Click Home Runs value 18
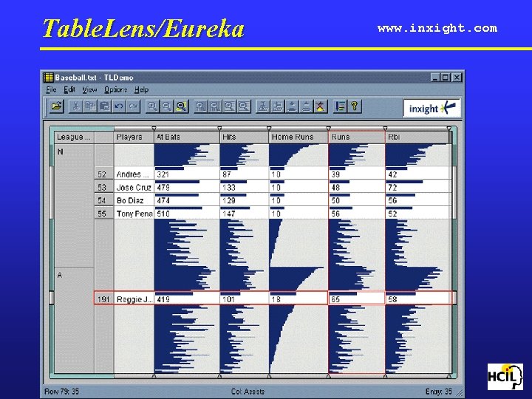Viewport: 532px width, 399px height. [276, 299]
